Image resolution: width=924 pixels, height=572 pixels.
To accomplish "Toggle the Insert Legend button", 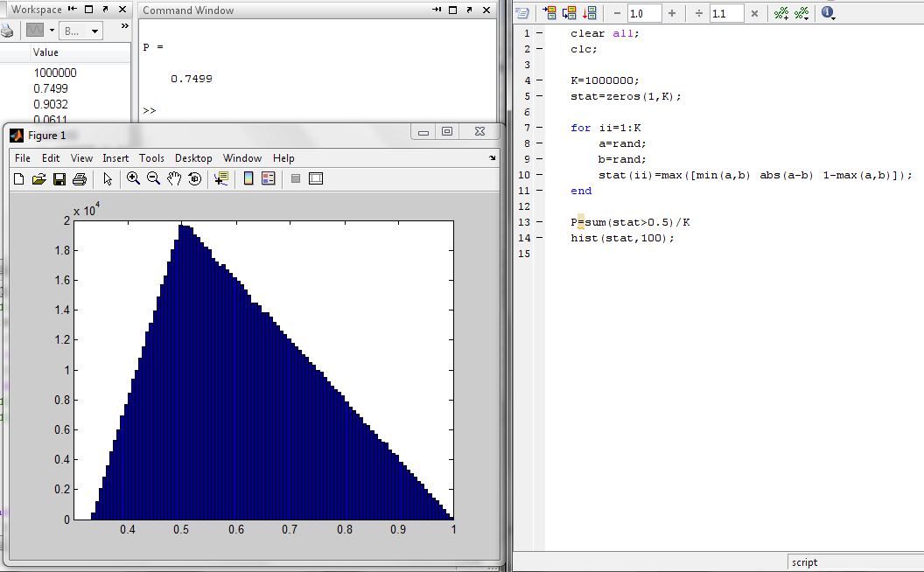I will coord(269,178).
